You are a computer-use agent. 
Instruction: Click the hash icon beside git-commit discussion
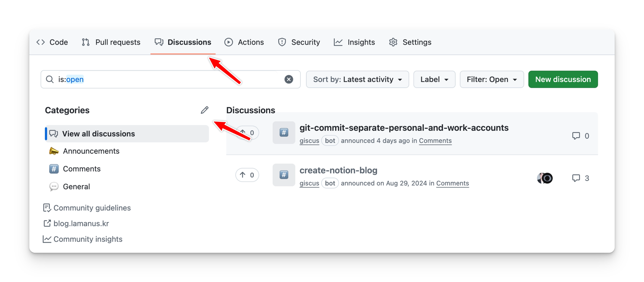tap(284, 132)
